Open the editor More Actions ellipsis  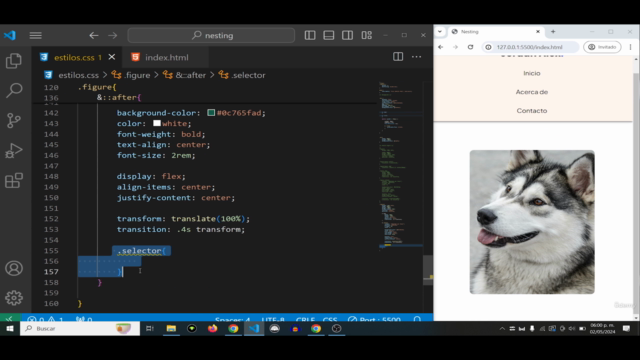point(416,57)
